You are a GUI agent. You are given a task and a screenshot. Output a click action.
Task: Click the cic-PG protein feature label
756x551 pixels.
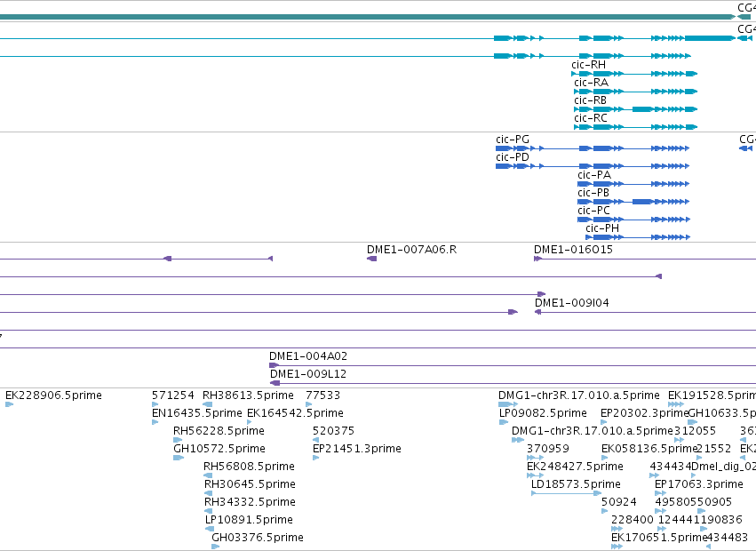[x=513, y=140]
